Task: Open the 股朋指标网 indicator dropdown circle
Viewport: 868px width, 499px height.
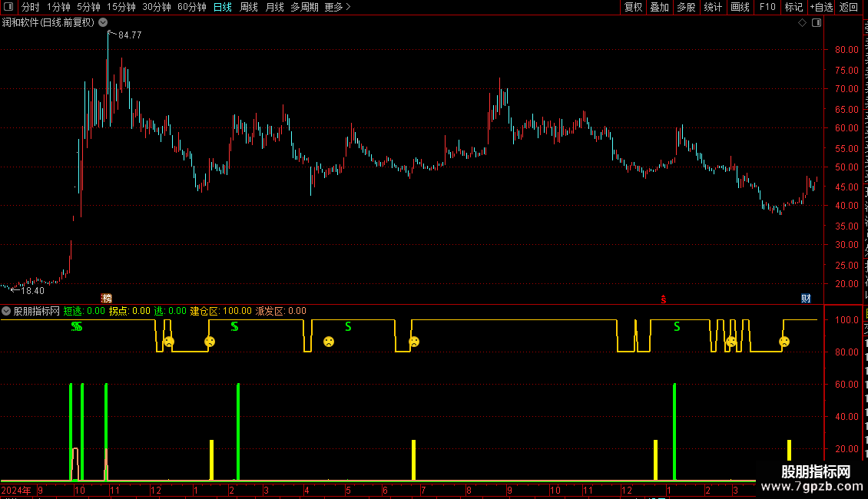Action: (6, 311)
